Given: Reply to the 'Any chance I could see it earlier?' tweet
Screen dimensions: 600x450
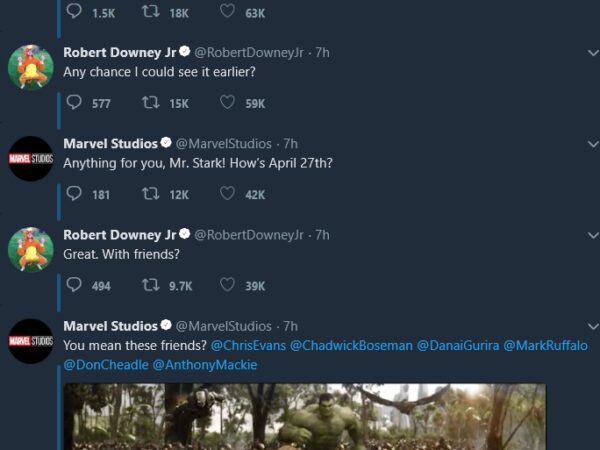Looking at the screenshot, I should tap(75, 103).
